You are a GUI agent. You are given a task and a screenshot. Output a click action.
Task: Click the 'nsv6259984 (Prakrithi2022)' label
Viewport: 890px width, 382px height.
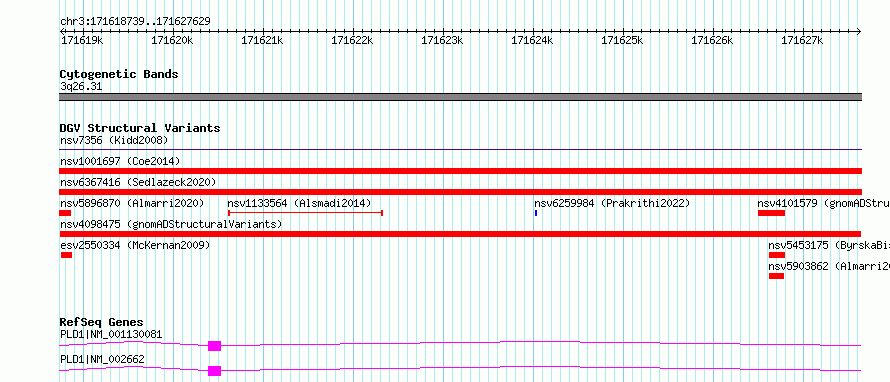click(x=612, y=203)
